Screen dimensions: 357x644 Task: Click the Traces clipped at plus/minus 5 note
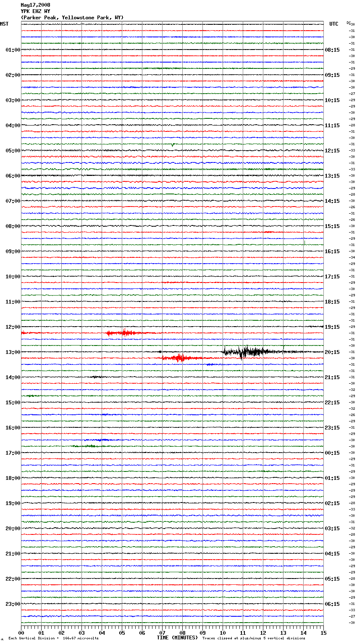point(254,639)
